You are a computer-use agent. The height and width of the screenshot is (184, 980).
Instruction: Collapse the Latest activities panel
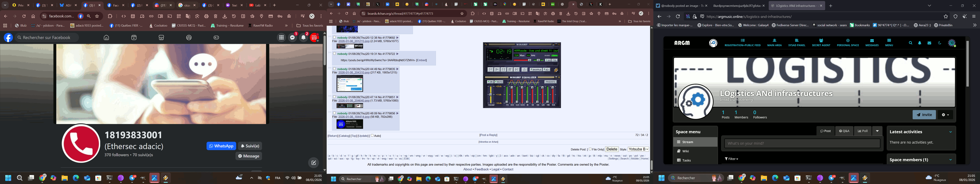pyautogui.click(x=950, y=132)
